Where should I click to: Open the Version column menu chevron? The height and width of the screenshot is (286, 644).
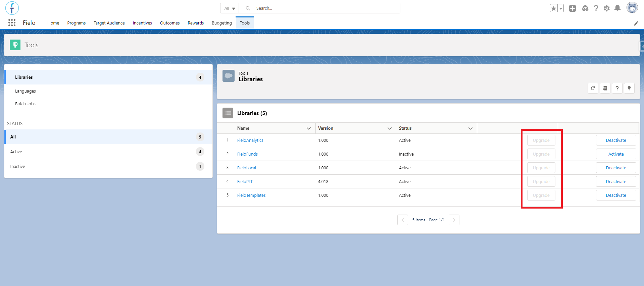tap(390, 128)
